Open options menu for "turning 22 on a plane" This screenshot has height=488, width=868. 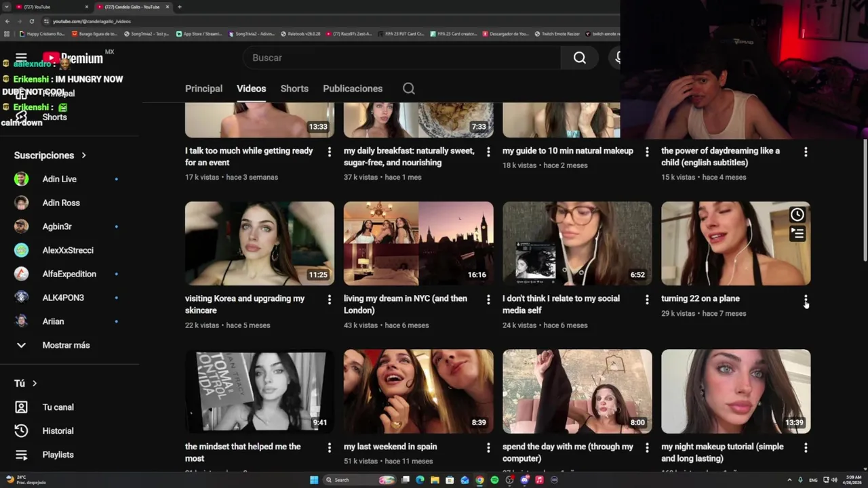coord(806,300)
